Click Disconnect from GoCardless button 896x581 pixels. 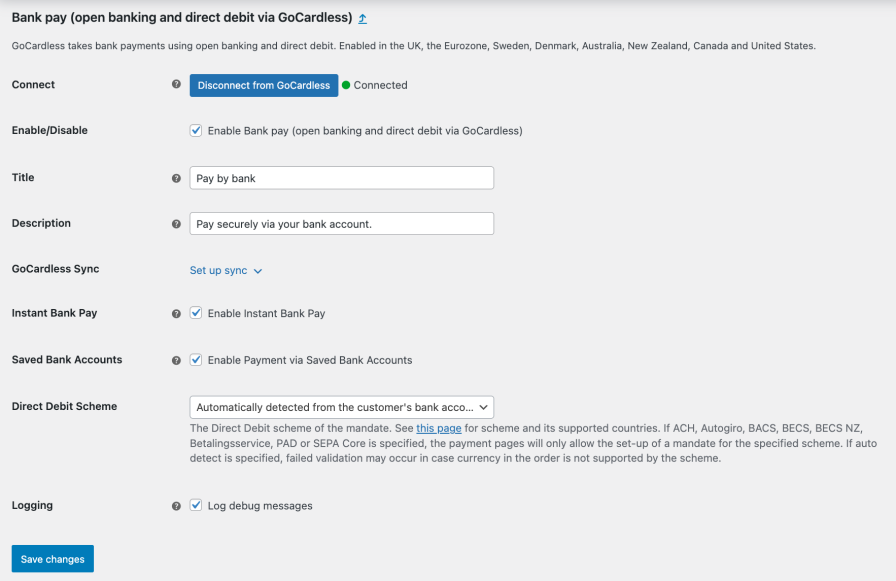(x=264, y=85)
